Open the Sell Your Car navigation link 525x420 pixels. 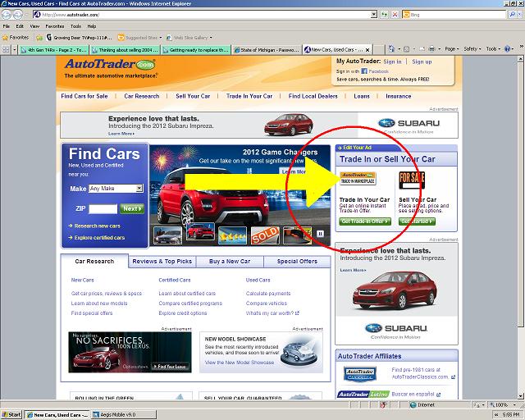coord(193,96)
